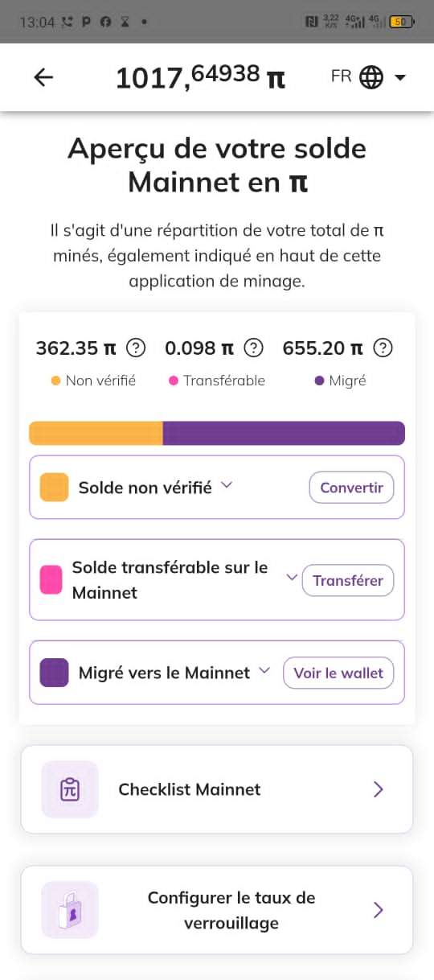
Task: Expand Solde transférable sur le Mainnet
Action: click(x=292, y=577)
